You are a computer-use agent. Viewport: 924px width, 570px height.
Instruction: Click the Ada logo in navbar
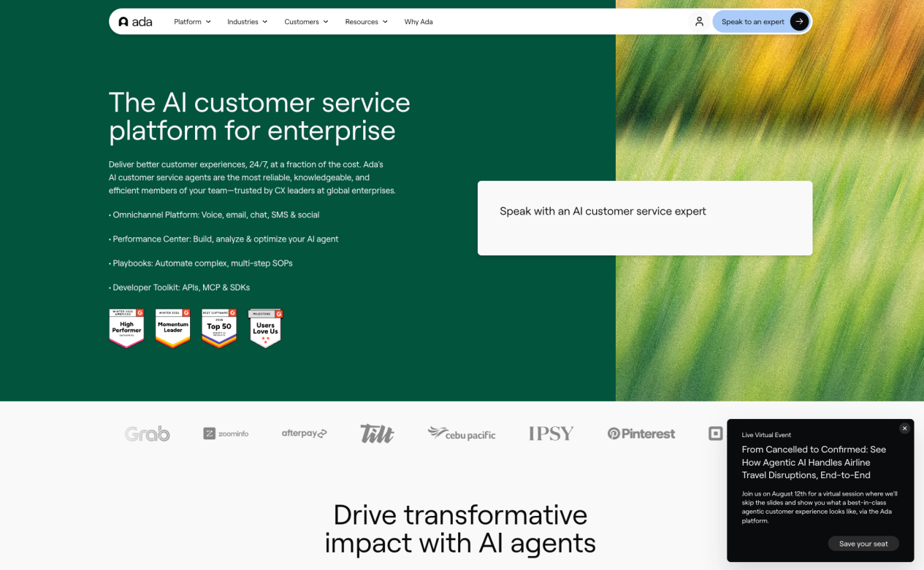coord(135,22)
